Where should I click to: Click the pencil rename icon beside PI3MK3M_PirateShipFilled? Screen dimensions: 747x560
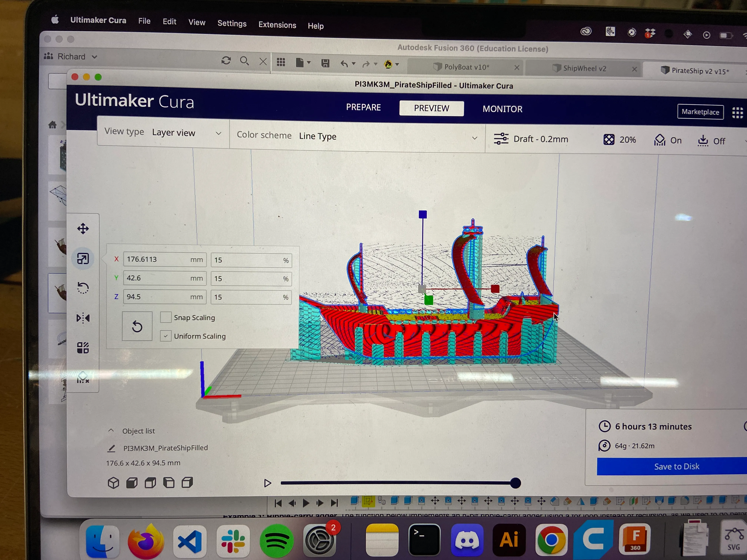[111, 448]
